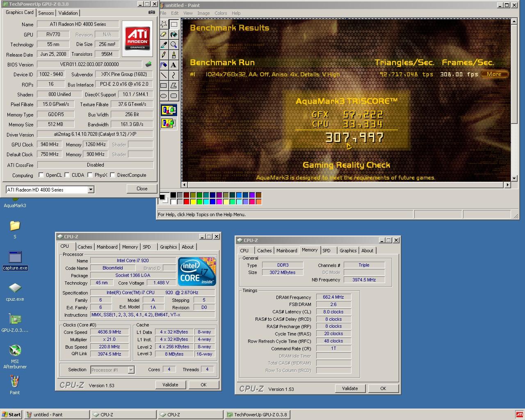
Task: Switch to TechPowerUp GPU-Z taskbar button
Action: point(257,415)
